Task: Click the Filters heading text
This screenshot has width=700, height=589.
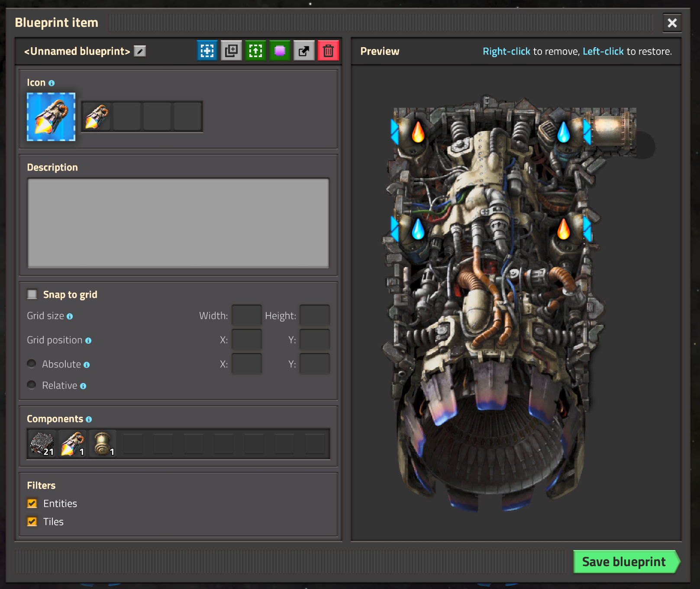Action: tap(41, 486)
